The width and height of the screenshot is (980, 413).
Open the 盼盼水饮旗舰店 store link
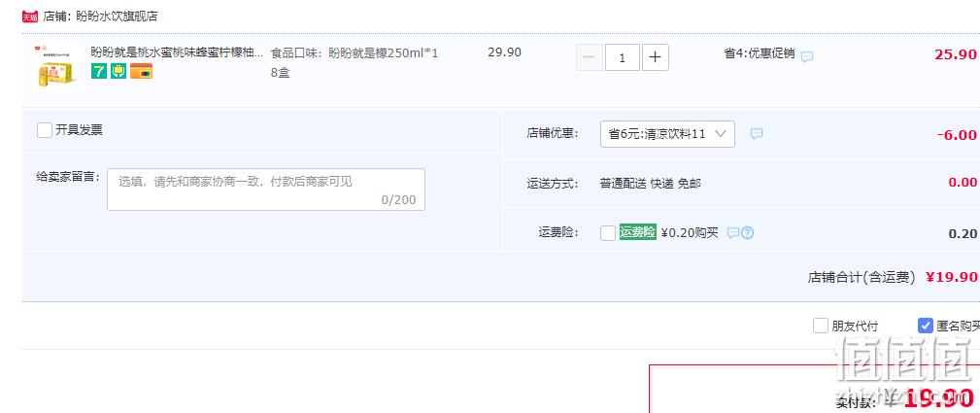tap(117, 17)
